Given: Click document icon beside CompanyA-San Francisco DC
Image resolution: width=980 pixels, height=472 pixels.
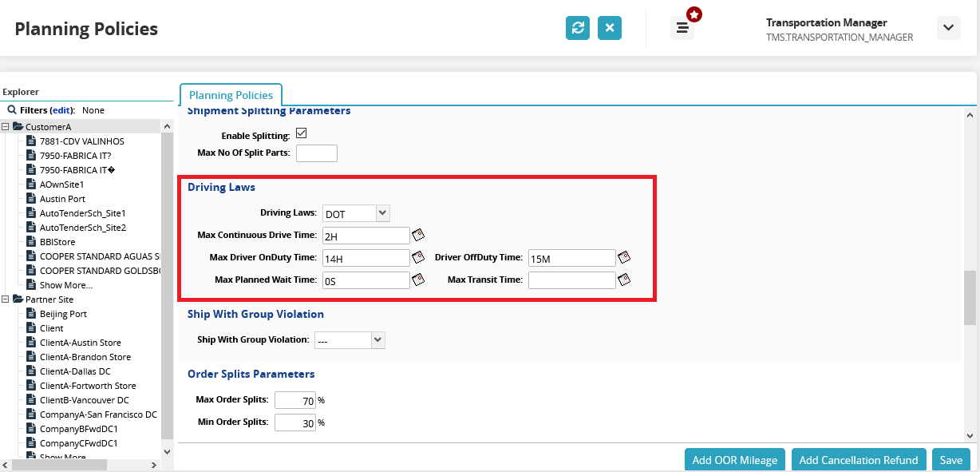Looking at the screenshot, I should [32, 414].
